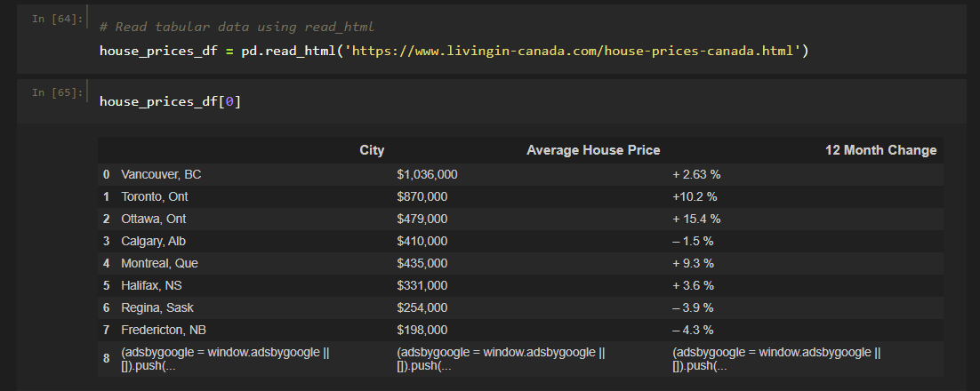Click the City column header
The width and height of the screenshot is (980, 391).
pyautogui.click(x=372, y=150)
